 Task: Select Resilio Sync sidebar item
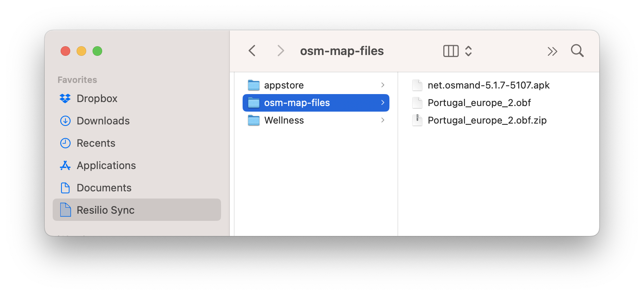[x=105, y=210]
